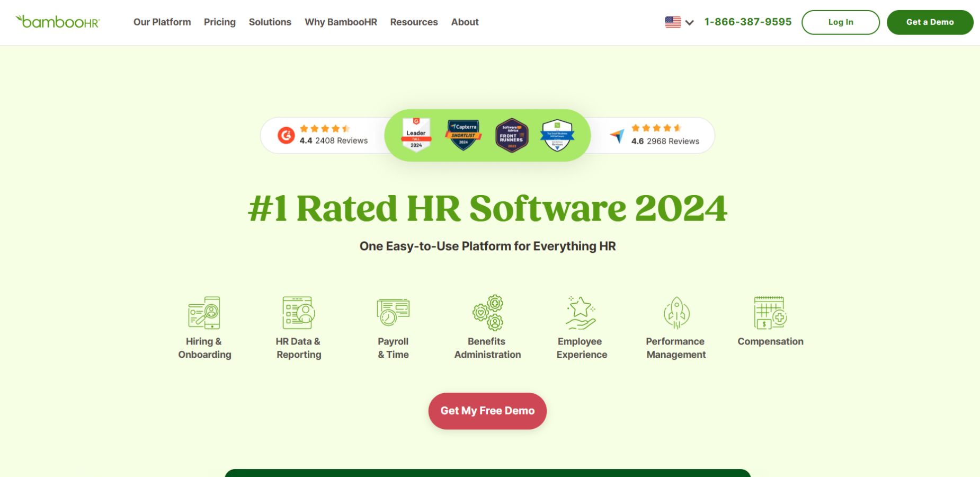Click the Get a Demo button
This screenshot has height=477, width=980.
coord(930,22)
